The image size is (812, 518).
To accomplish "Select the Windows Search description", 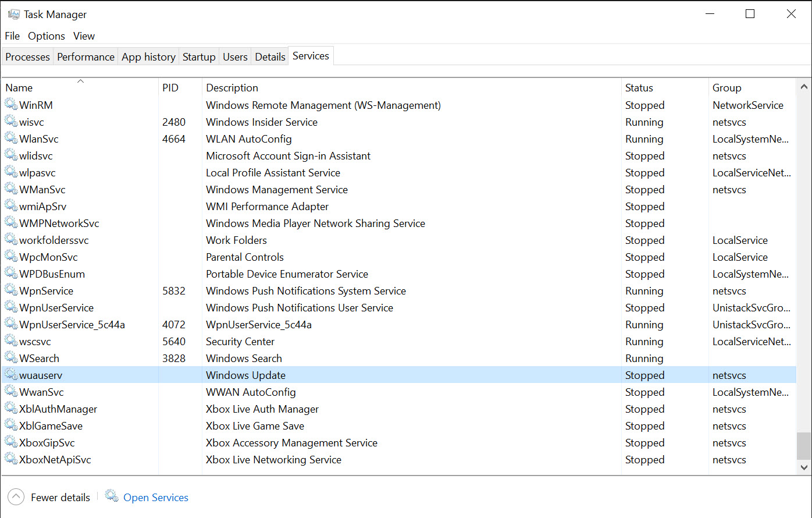I will (x=244, y=359).
